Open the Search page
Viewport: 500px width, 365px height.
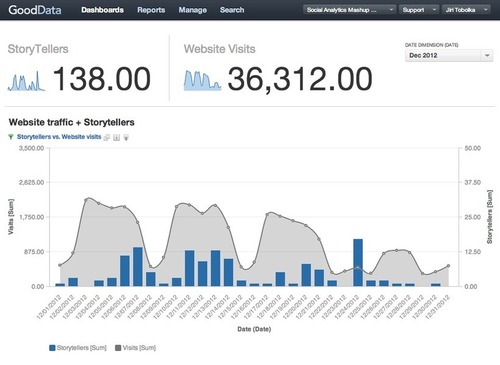[x=232, y=10]
